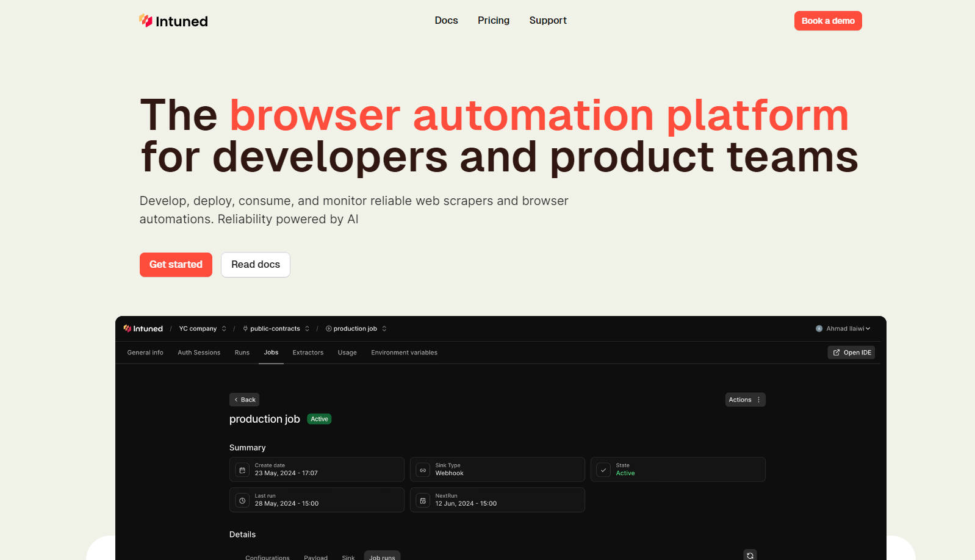Click the Open IDE button
The height and width of the screenshot is (560, 975).
tap(851, 353)
